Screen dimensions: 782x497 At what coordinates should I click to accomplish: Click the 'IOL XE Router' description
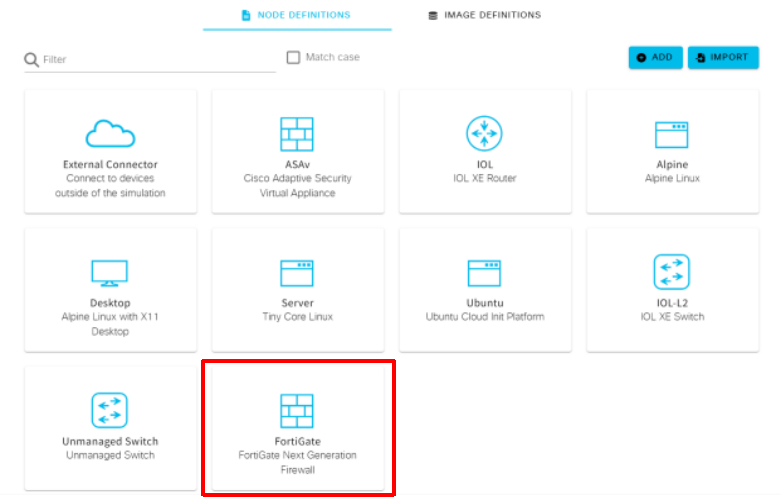pyautogui.click(x=484, y=178)
